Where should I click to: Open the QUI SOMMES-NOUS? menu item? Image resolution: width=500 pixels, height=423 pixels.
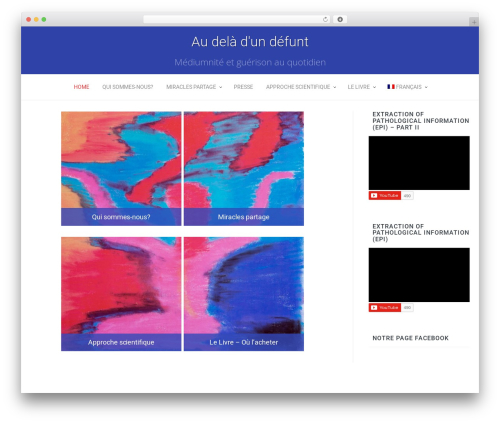pyautogui.click(x=127, y=87)
